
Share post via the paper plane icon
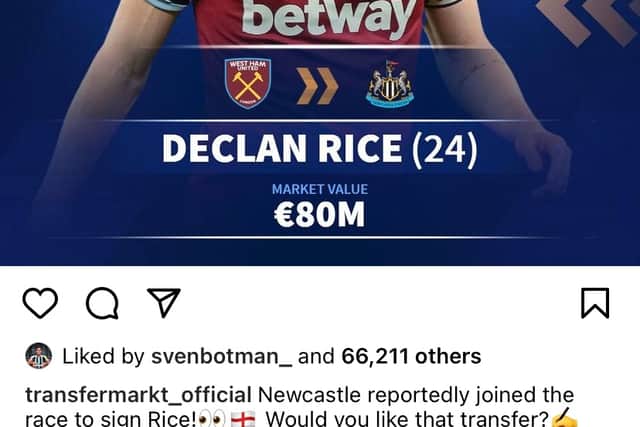(164, 302)
